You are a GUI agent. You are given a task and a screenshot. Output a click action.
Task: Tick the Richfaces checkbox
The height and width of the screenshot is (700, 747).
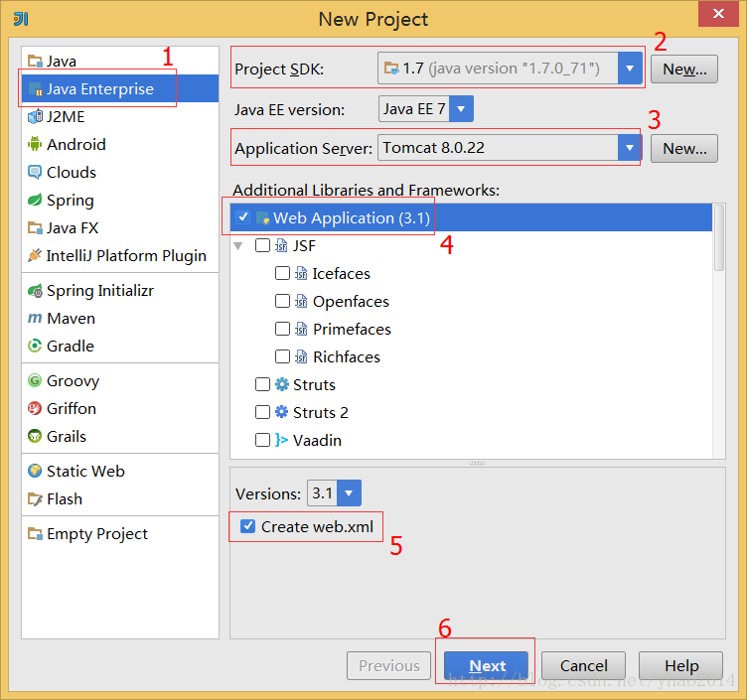(282, 356)
